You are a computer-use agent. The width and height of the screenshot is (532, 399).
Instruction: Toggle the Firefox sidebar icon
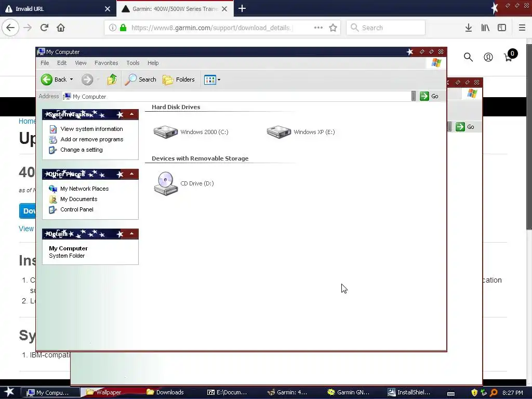point(502,28)
